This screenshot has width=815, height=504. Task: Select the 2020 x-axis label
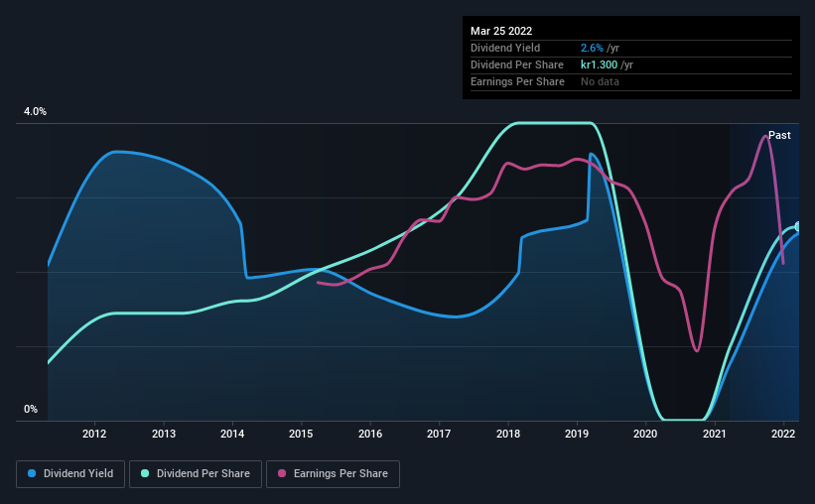[x=645, y=434]
